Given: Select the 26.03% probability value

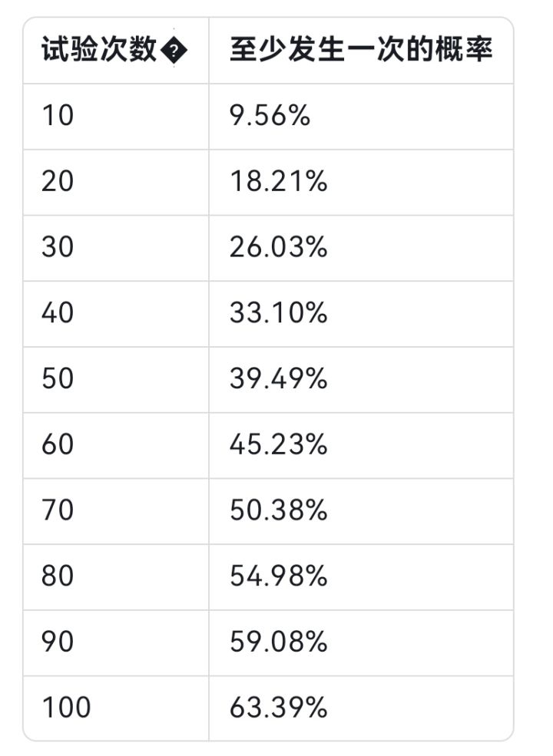Looking at the screenshot, I should (x=278, y=248).
